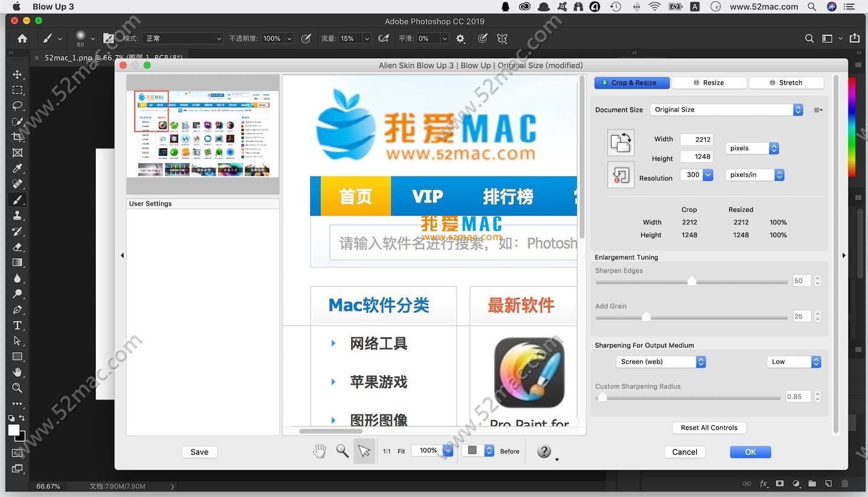868x497 pixels.
Task: Toggle Quick Mask mode
Action: point(17,453)
